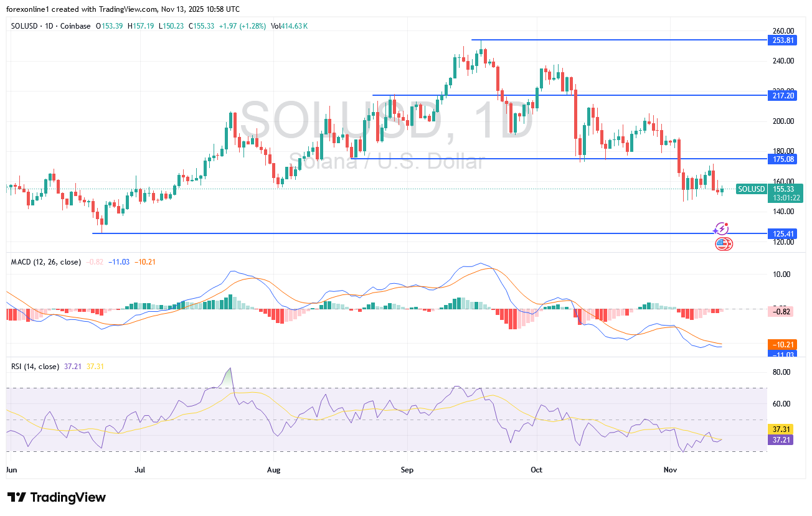
Task: Click the US flag economic events icon
Action: [x=724, y=244]
